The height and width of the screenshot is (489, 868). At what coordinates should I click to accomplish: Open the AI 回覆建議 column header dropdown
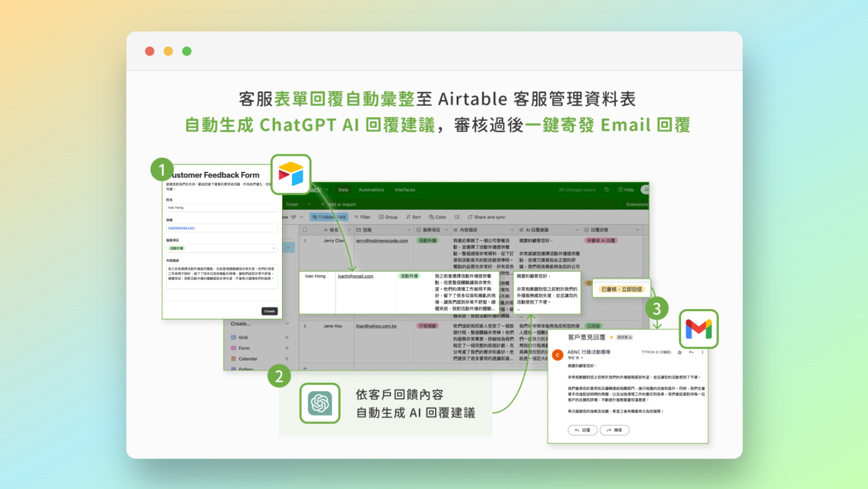coord(578,230)
